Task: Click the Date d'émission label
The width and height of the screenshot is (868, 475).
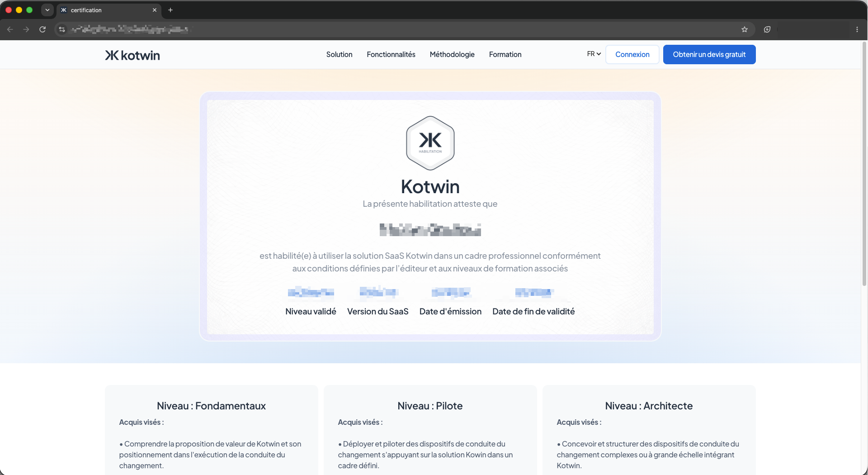Action: tap(451, 311)
